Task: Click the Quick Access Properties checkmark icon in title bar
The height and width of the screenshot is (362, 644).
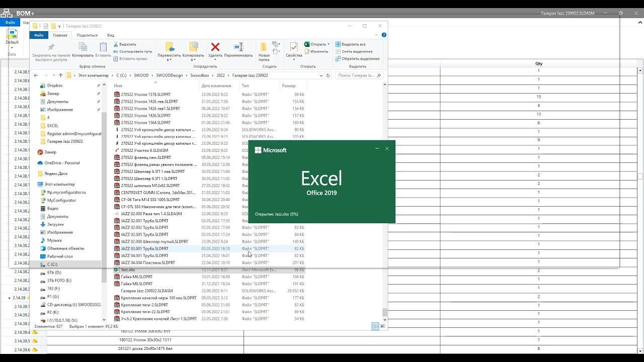Action: coord(46,26)
